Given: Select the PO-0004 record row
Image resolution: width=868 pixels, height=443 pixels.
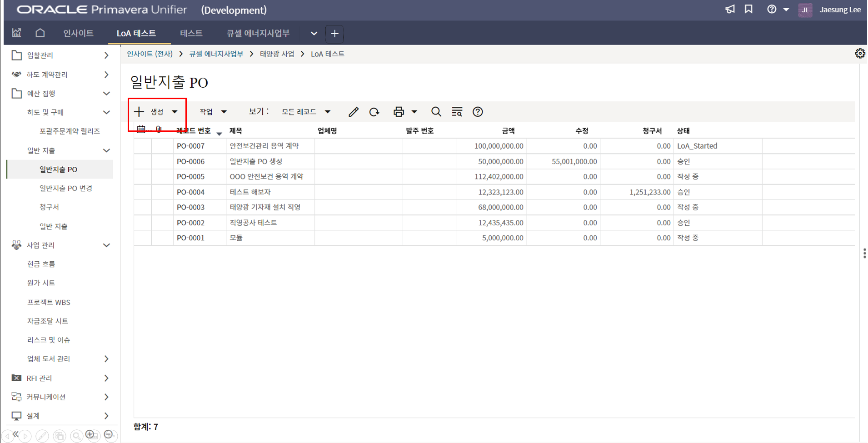Looking at the screenshot, I should [190, 192].
